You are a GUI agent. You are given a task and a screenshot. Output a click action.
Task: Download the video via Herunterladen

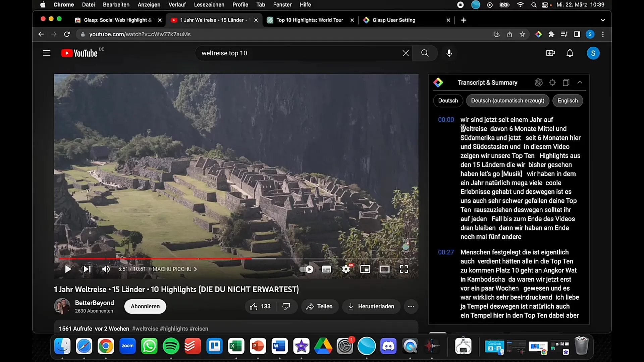[371, 306]
